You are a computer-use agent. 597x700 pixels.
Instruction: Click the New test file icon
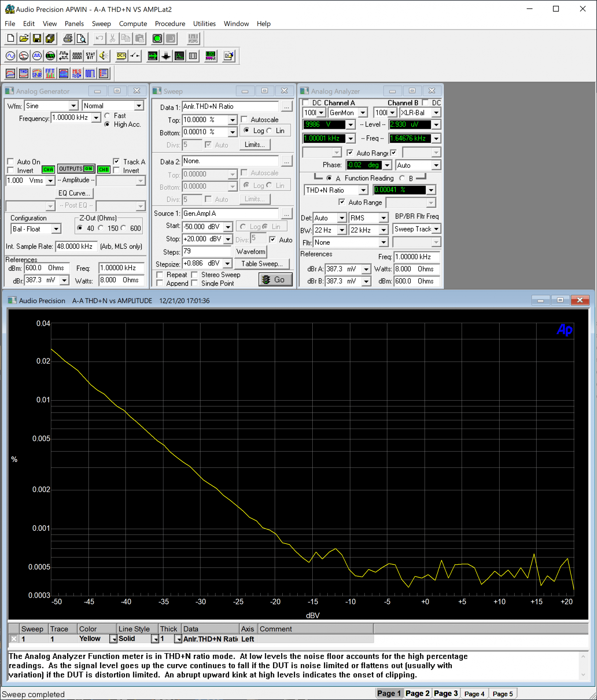click(11, 39)
